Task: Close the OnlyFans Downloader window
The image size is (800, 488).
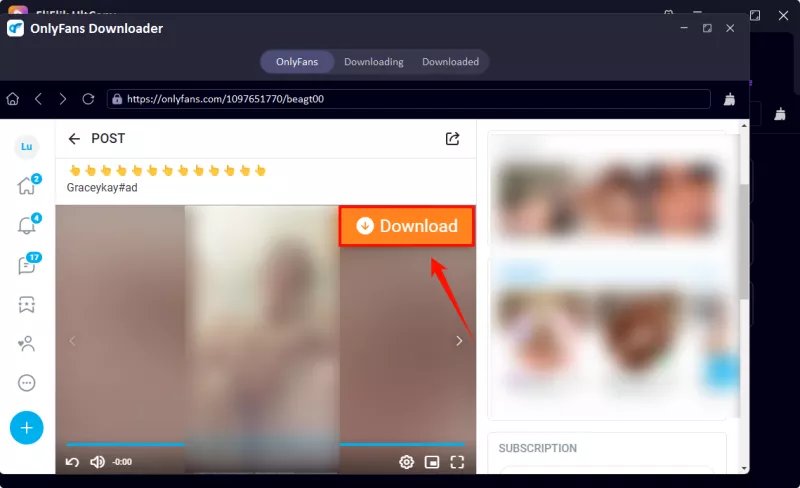Action: [x=730, y=28]
